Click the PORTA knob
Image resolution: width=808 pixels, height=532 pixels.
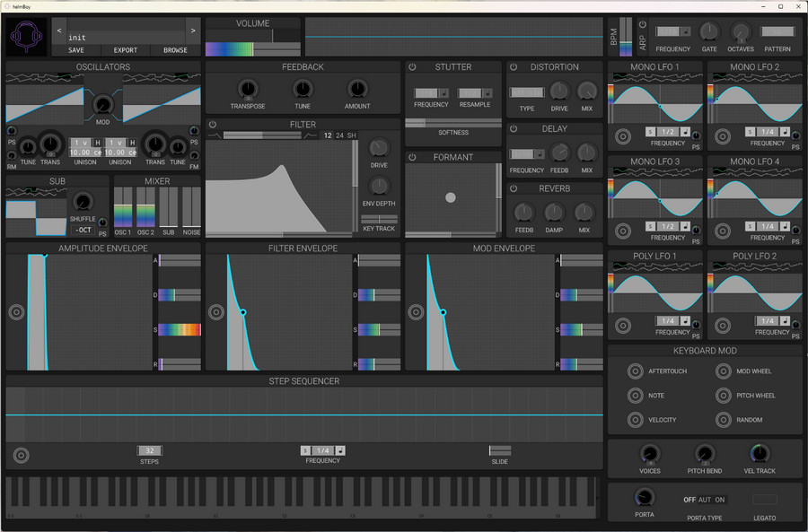point(644,498)
